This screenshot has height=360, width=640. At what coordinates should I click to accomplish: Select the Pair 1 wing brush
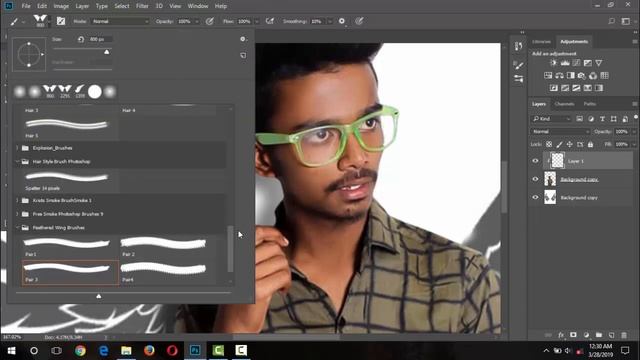[70, 247]
